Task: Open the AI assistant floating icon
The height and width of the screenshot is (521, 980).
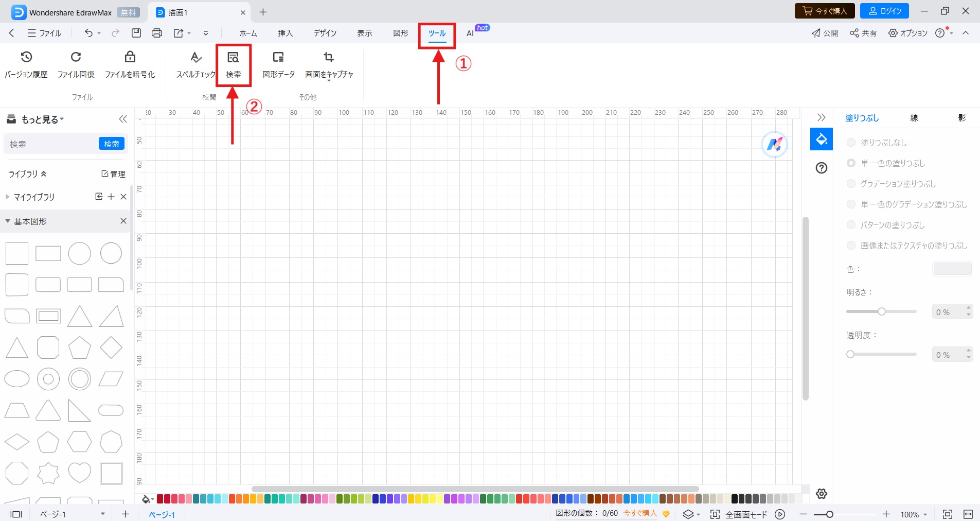Action: pyautogui.click(x=774, y=145)
